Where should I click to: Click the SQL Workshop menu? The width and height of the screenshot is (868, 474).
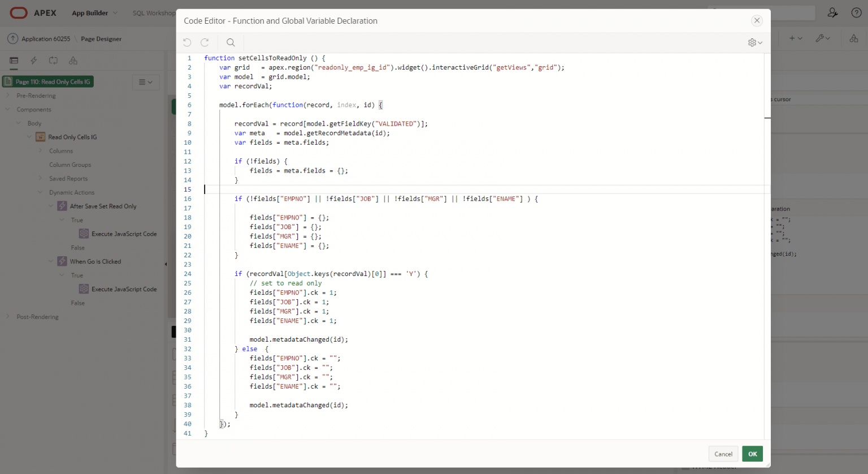point(153,12)
